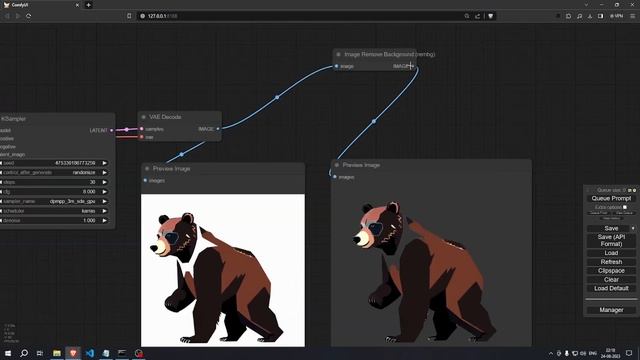The height and width of the screenshot is (360, 640).
Task: Collapse the right Preview Image node dot
Action: tap(337, 165)
